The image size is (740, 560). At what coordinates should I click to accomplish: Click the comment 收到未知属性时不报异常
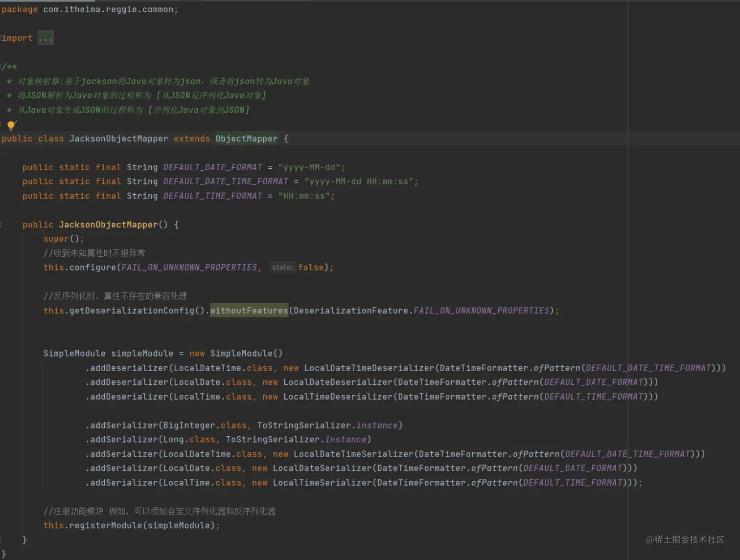[x=94, y=253]
